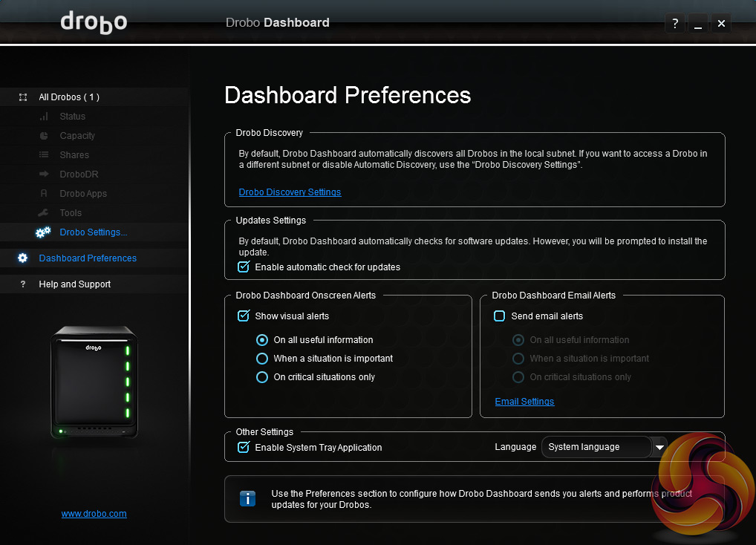
Task: Click the DroboDR arrow icon
Action: tap(44, 174)
